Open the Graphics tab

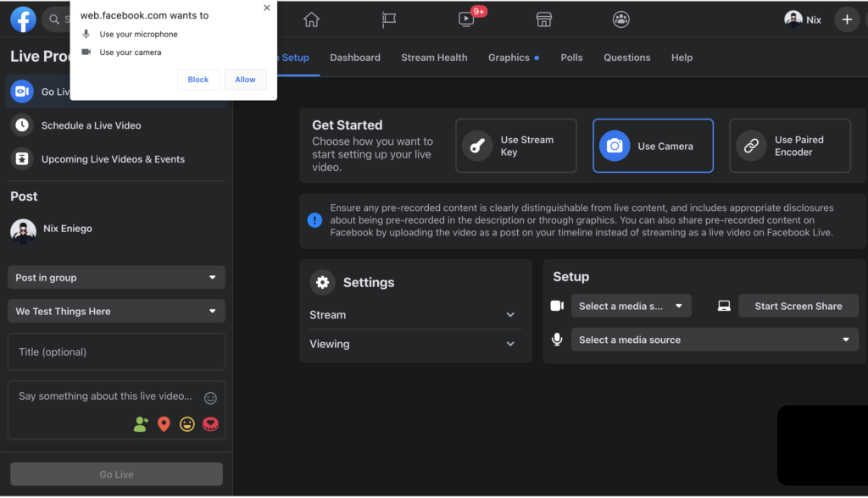pos(513,58)
